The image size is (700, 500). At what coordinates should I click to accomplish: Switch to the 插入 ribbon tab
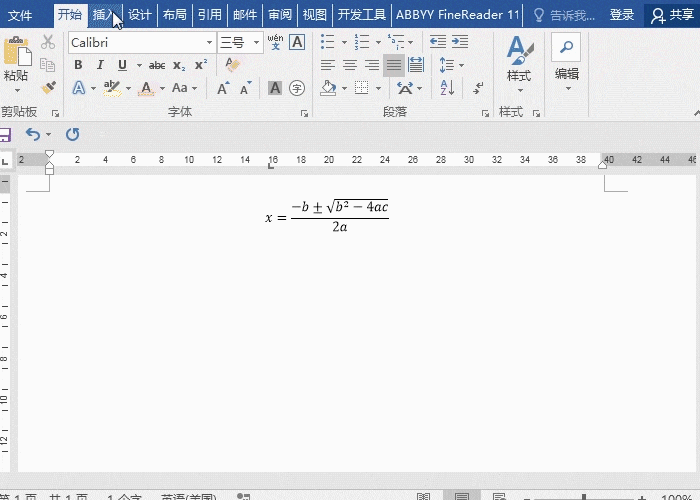103,14
